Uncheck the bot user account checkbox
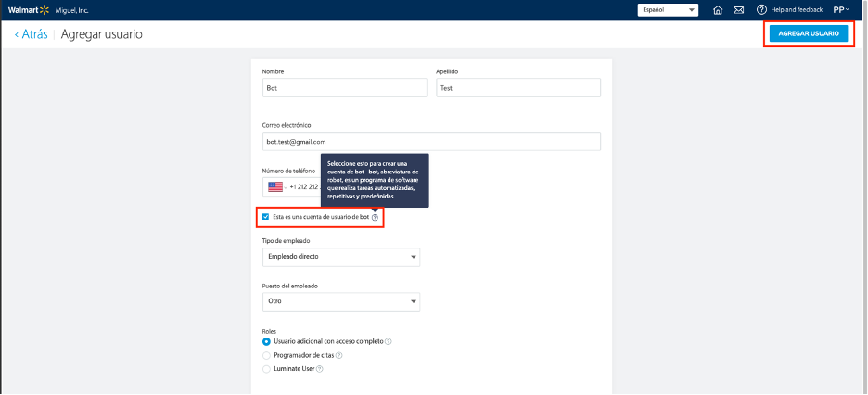 pyautogui.click(x=266, y=217)
